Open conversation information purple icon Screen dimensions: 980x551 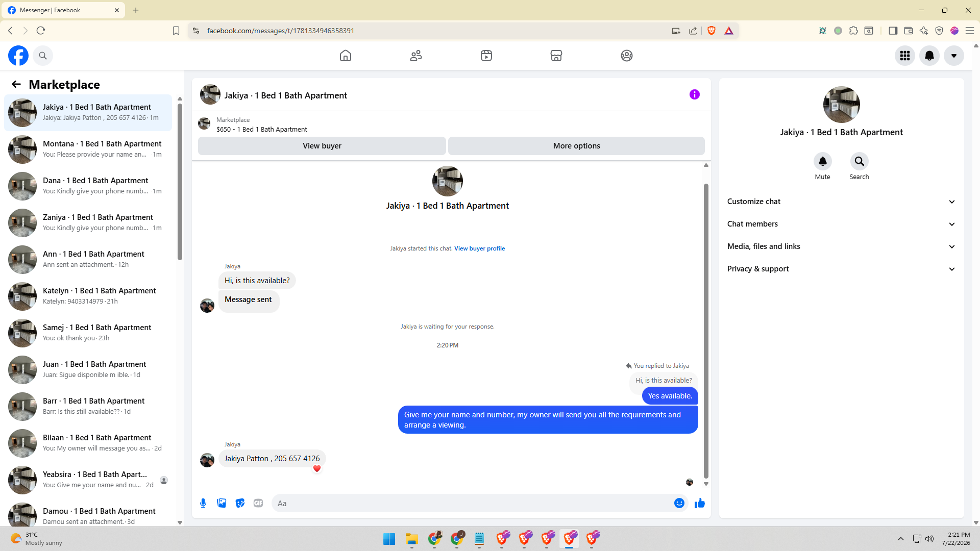coord(695,94)
